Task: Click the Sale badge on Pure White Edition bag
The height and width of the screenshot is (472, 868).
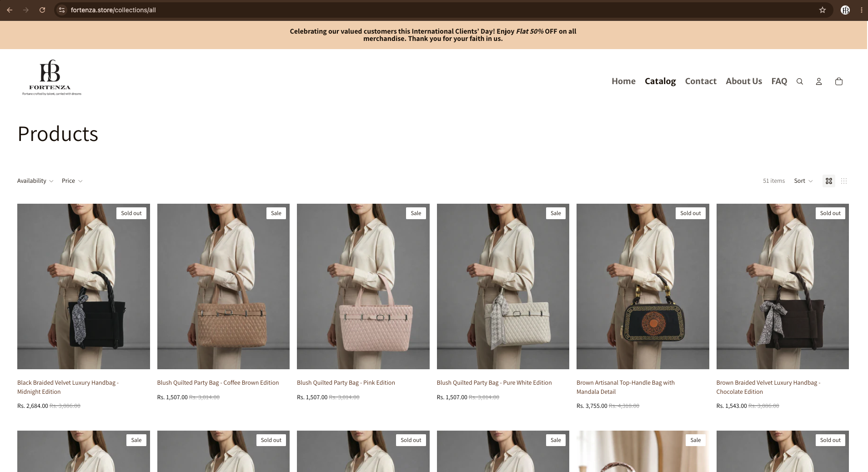Action: click(556, 213)
